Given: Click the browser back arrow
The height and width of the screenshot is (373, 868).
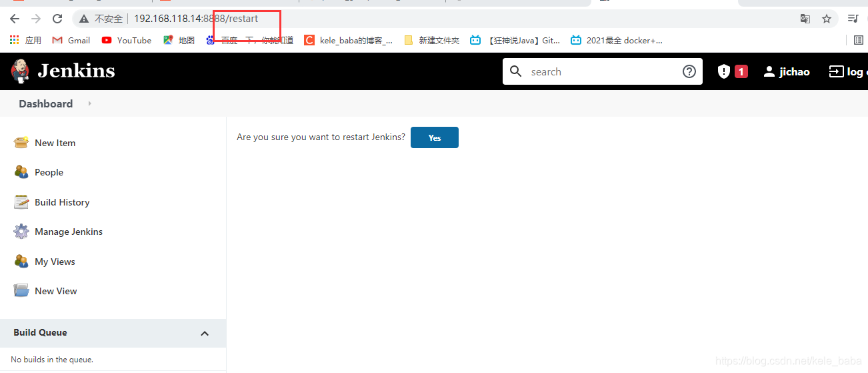Looking at the screenshot, I should pos(15,19).
